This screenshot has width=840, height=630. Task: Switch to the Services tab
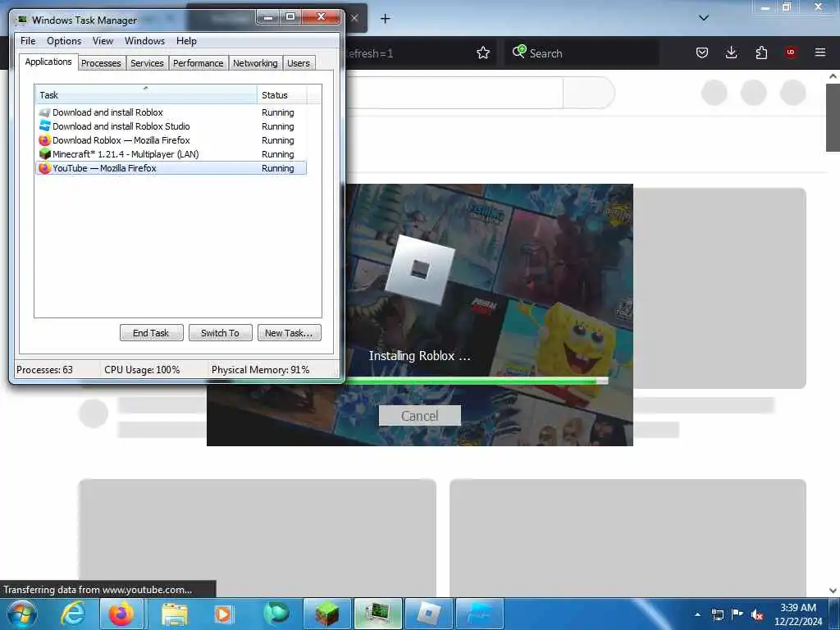pos(147,63)
